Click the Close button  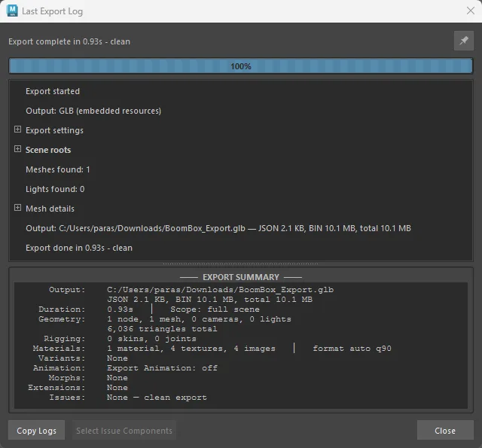tap(445, 431)
